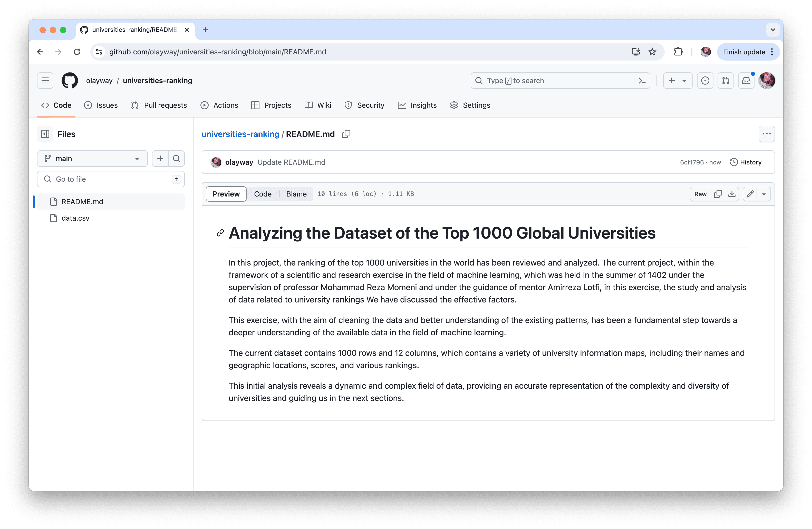Click the Raw button
812x529 pixels.
click(x=700, y=194)
